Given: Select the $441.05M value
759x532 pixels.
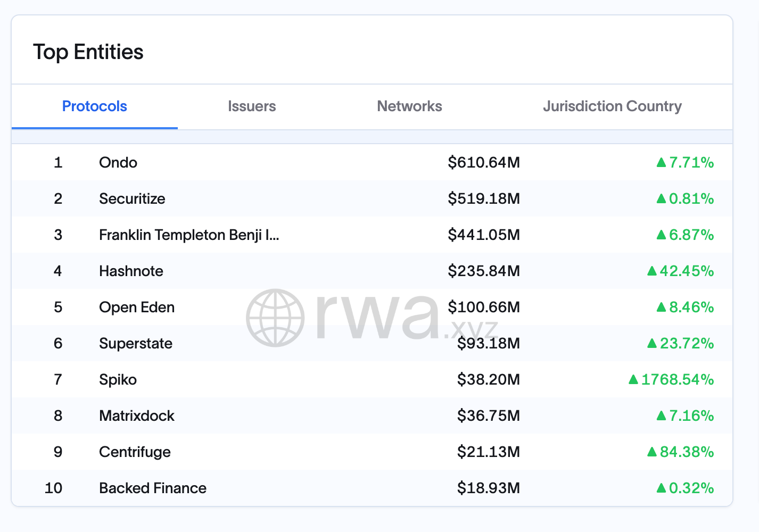Looking at the screenshot, I should point(484,235).
